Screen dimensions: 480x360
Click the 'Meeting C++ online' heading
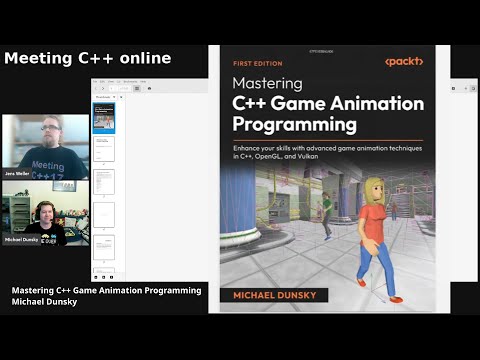(x=88, y=58)
